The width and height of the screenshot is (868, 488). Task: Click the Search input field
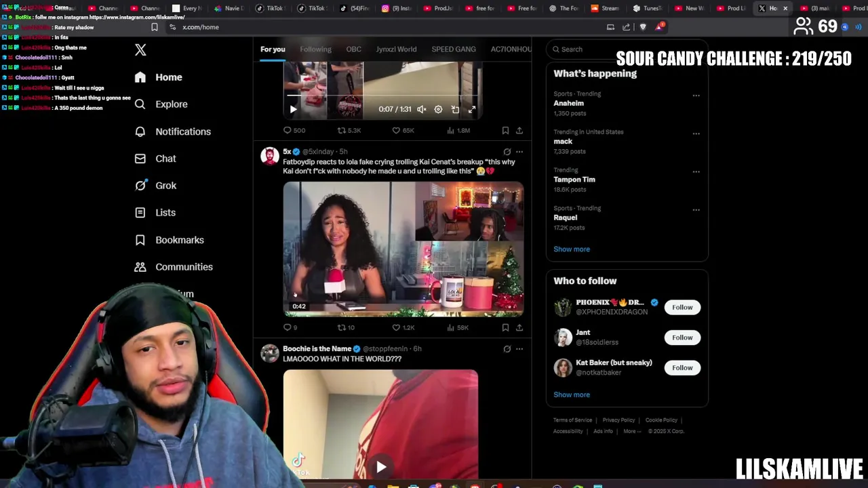pyautogui.click(x=627, y=49)
